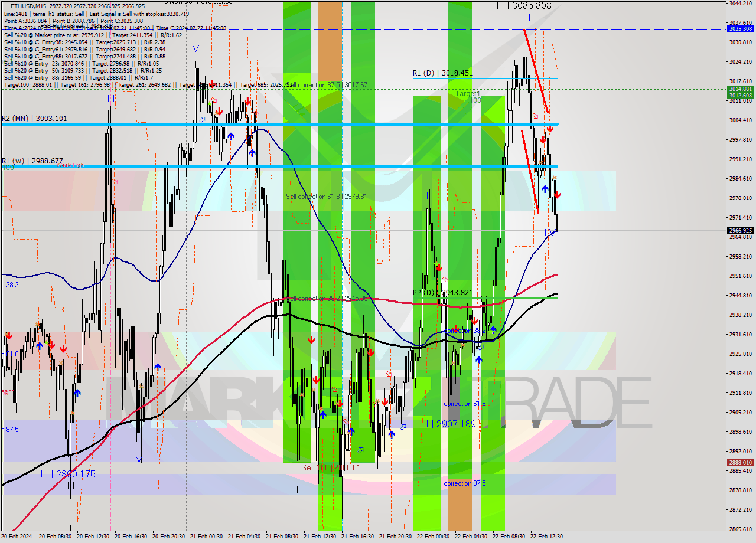Image resolution: width=756 pixels, height=543 pixels.
Task: Click the '20 Feb 08:30' time label
Action: click(x=56, y=537)
